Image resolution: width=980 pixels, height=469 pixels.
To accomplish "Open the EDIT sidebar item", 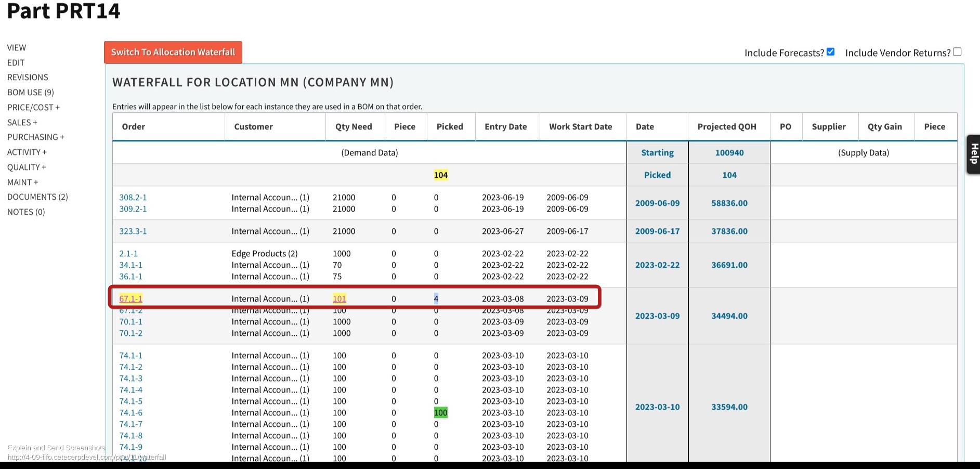I will point(16,62).
